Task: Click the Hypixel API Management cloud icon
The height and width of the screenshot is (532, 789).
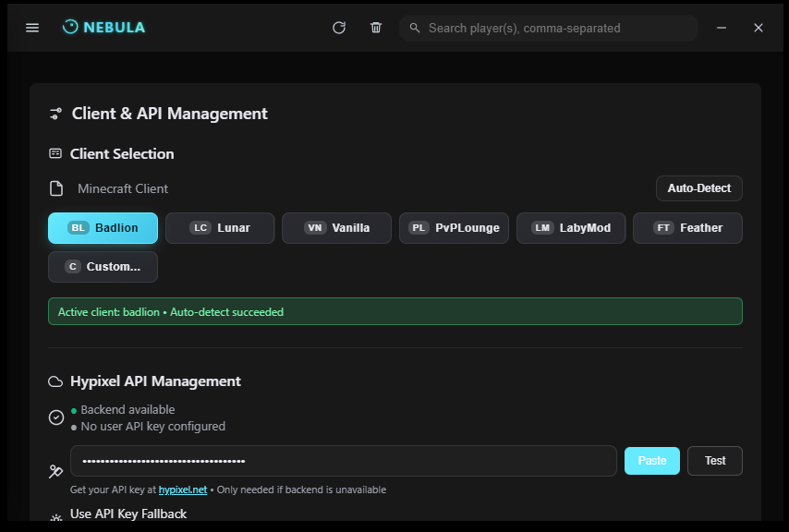Action: point(55,381)
